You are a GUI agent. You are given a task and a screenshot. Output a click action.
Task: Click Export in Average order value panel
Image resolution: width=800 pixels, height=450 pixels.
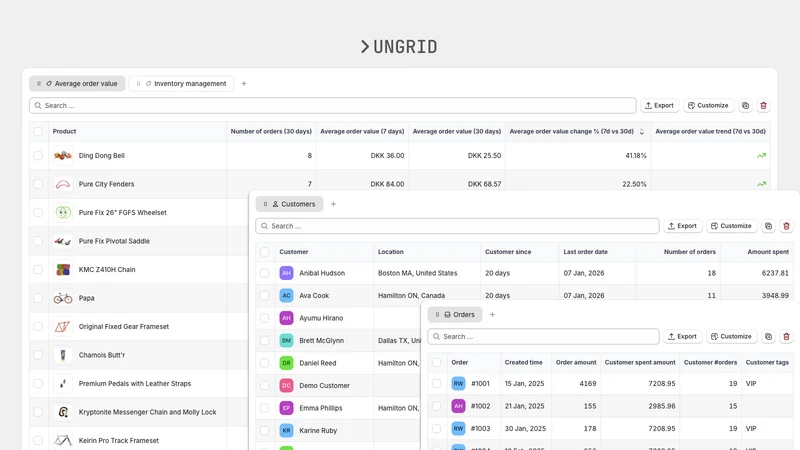point(659,106)
